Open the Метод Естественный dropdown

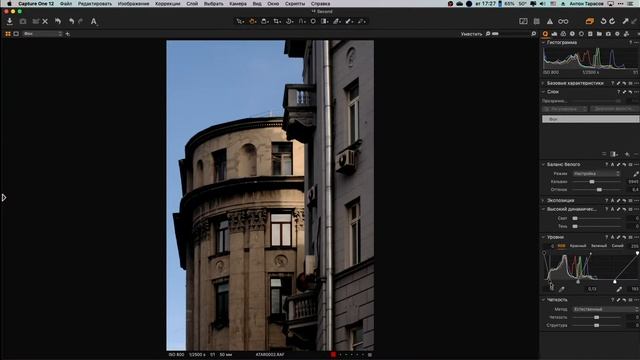[x=605, y=309]
